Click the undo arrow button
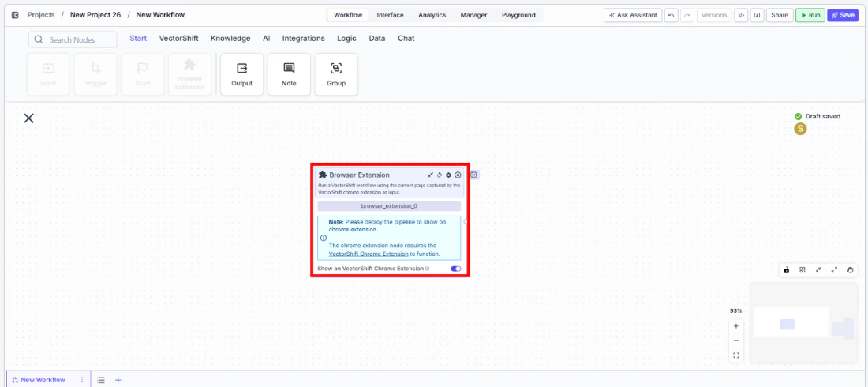The width and height of the screenshot is (868, 387). coord(671,15)
